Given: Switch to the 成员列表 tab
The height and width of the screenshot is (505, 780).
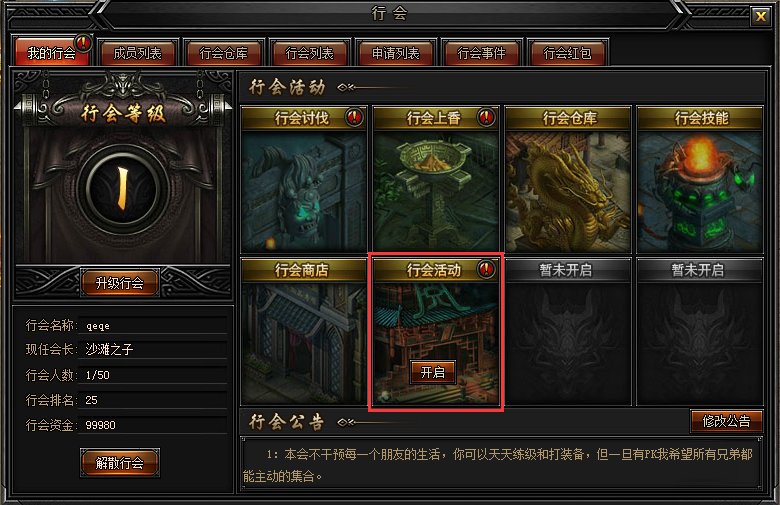Looking at the screenshot, I should (138, 53).
